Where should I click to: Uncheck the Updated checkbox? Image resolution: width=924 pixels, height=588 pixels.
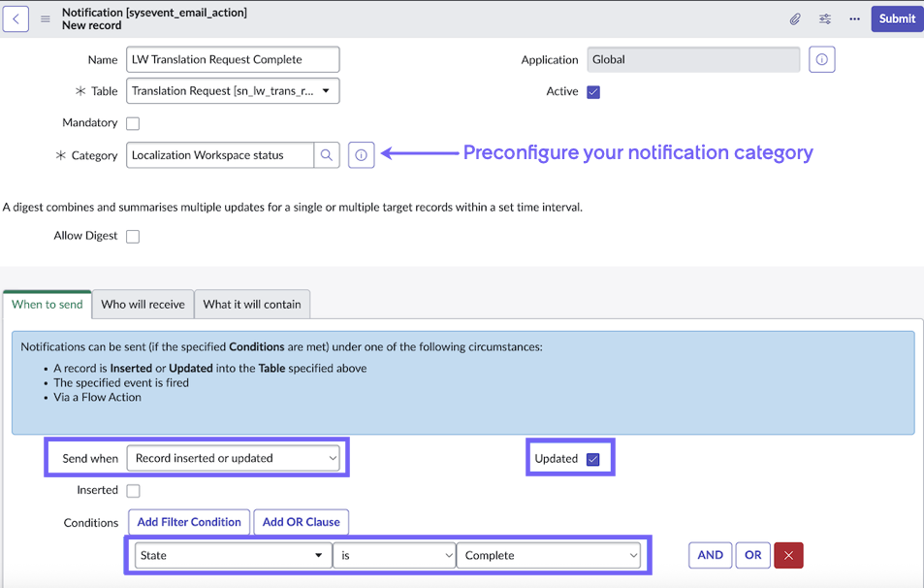tap(593, 459)
